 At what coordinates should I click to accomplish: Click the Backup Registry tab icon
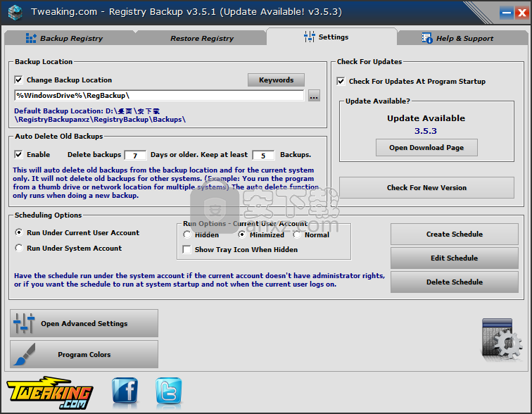(31, 38)
